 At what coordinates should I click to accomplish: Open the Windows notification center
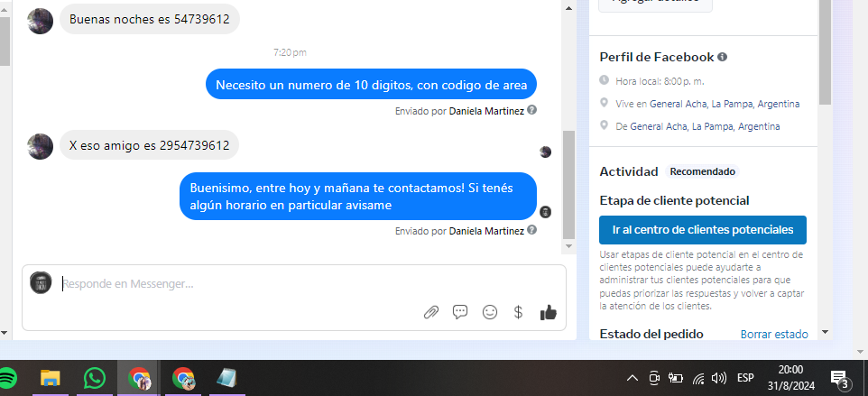(839, 378)
